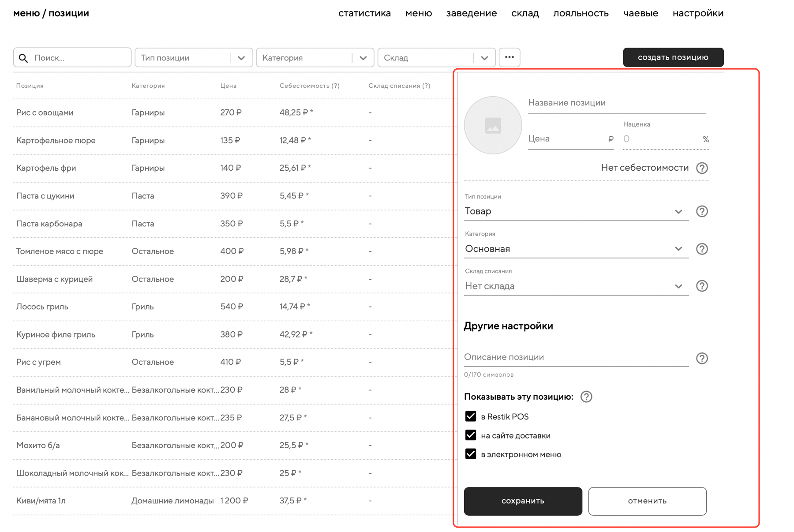This screenshot has height=532, width=794.
Task: Disable в электронном меню checkbox
Action: click(x=471, y=454)
